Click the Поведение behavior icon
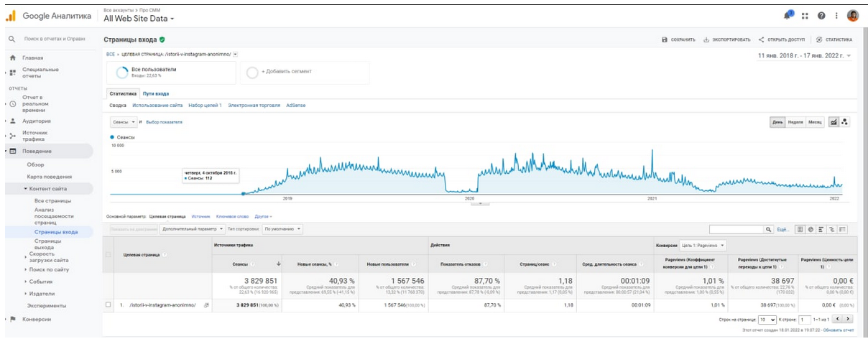868x344 pixels. click(x=13, y=152)
